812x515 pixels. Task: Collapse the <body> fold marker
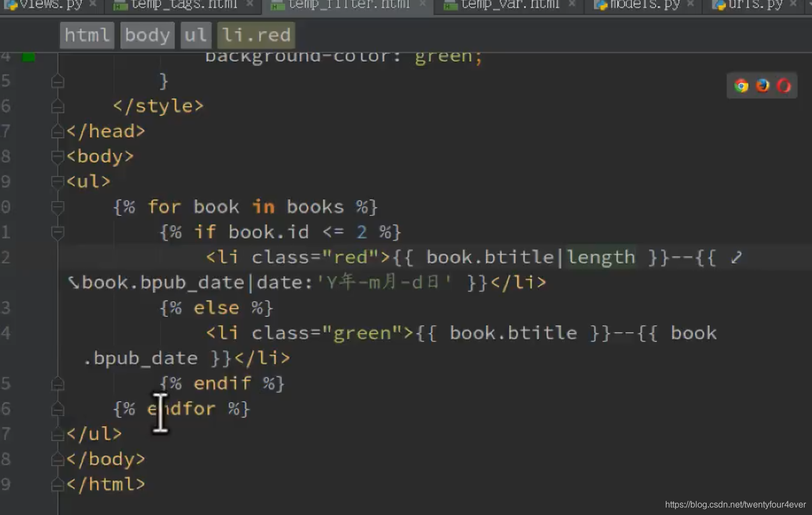tap(57, 157)
